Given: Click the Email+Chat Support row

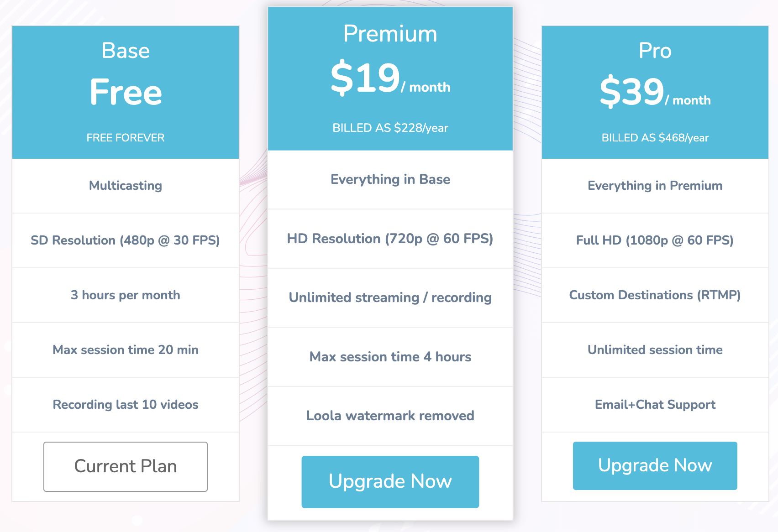Looking at the screenshot, I should [655, 405].
